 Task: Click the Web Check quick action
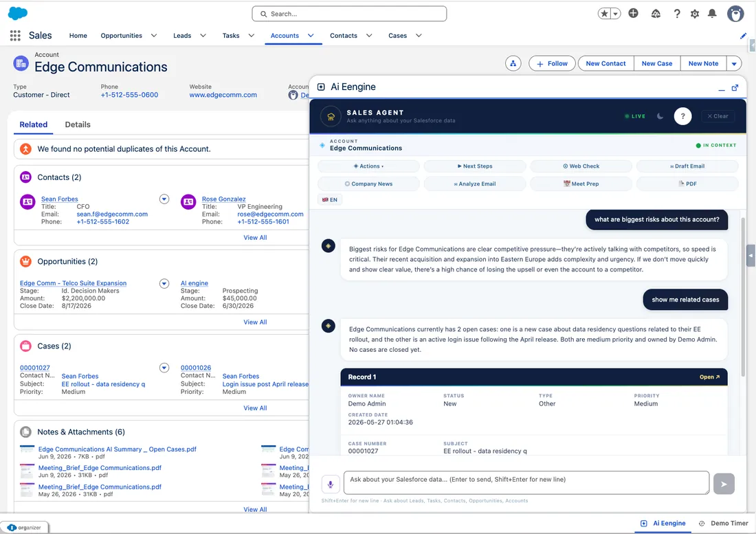[581, 166]
